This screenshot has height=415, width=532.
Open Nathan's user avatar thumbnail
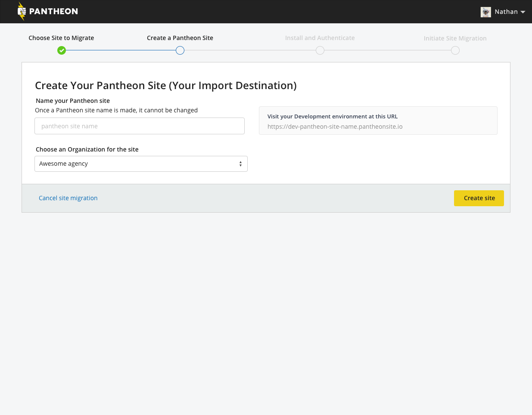click(x=486, y=12)
